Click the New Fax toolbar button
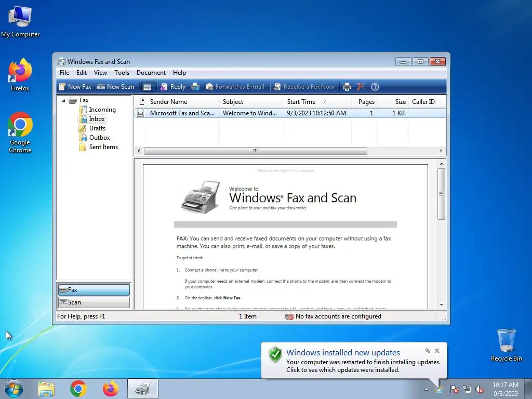 (75, 87)
